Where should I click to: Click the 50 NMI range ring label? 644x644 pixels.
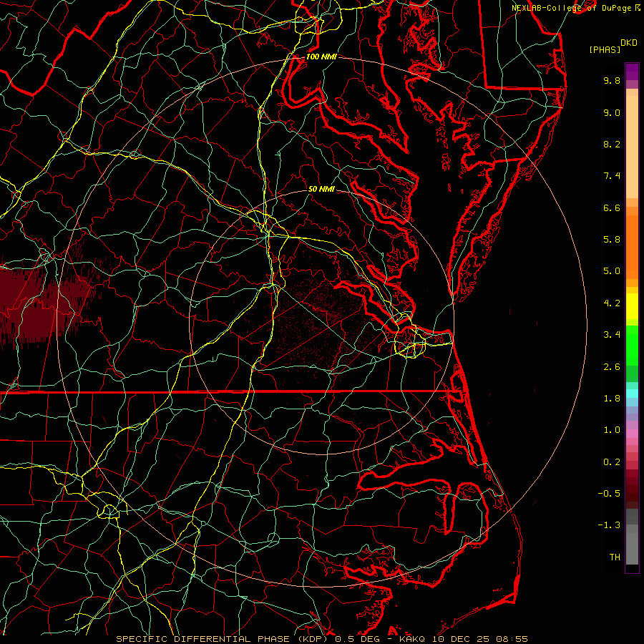(x=321, y=189)
